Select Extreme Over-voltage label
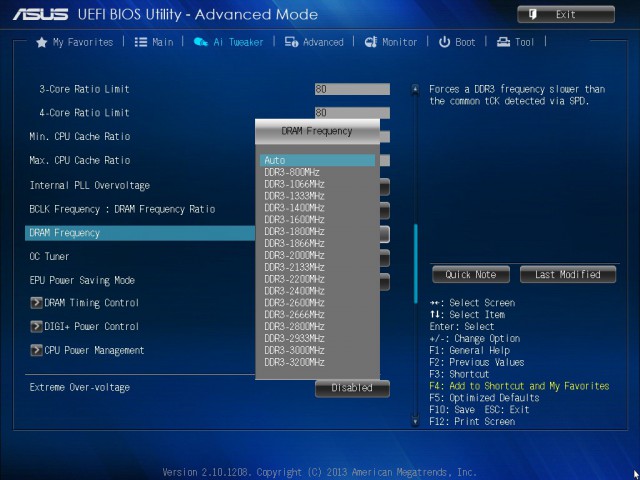640x480 pixels. [x=80, y=387]
